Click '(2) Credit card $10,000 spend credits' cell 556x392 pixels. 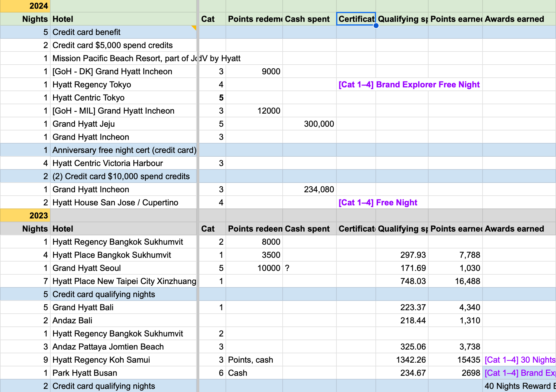[123, 176]
